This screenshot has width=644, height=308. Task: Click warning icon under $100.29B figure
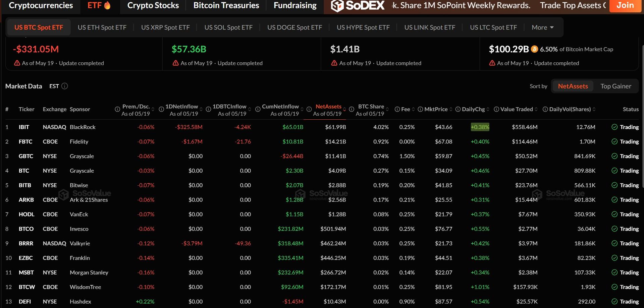[492, 63]
